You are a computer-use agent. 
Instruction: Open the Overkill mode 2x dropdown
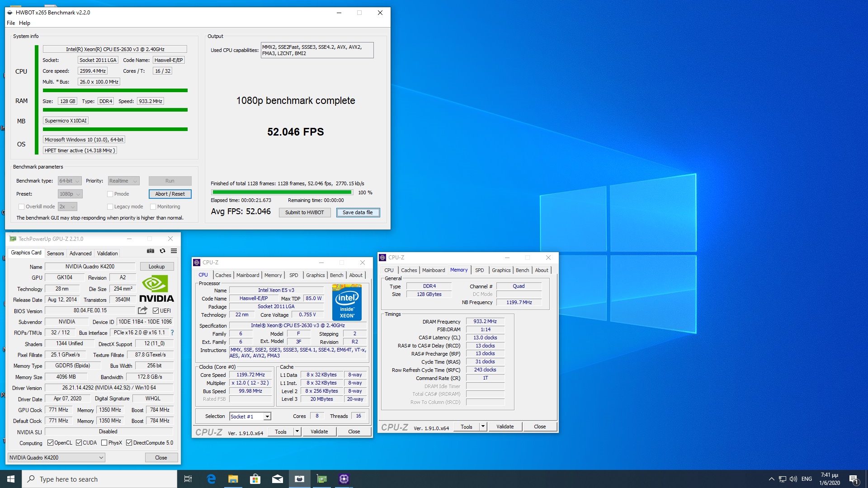(67, 206)
